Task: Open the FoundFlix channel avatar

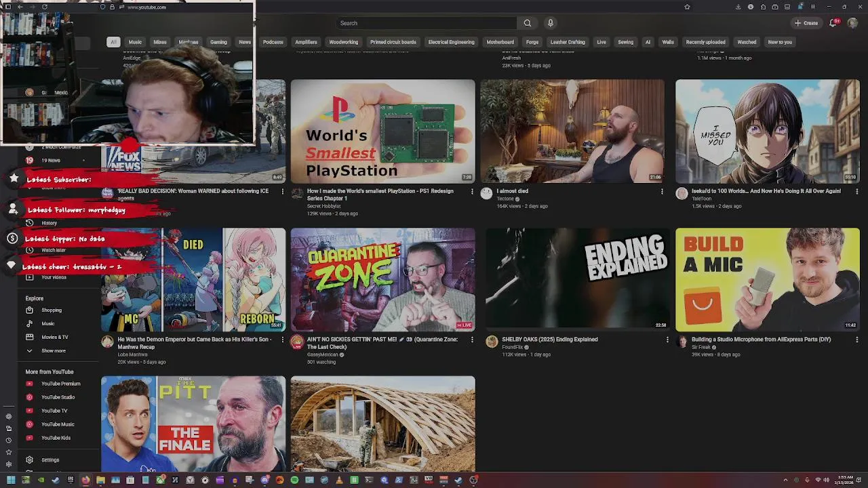Action: (x=492, y=342)
